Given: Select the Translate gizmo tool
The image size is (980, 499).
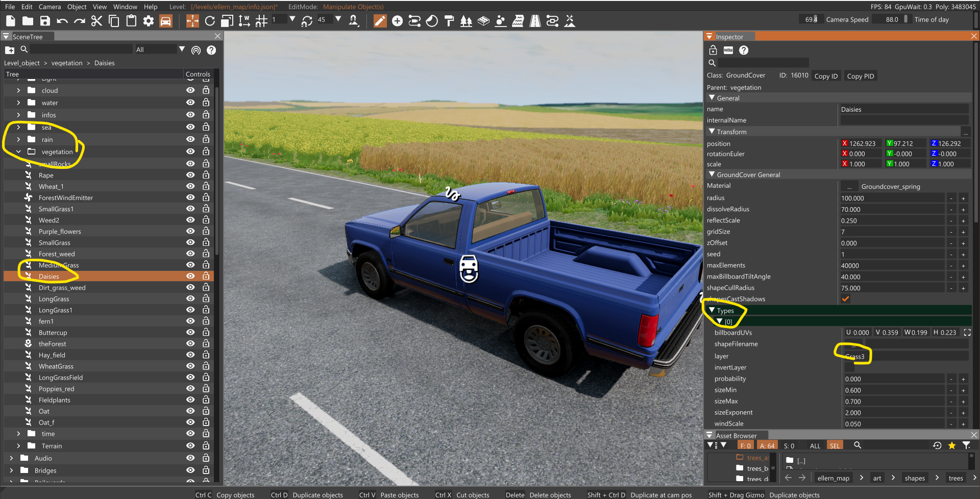Looking at the screenshot, I should 192,21.
